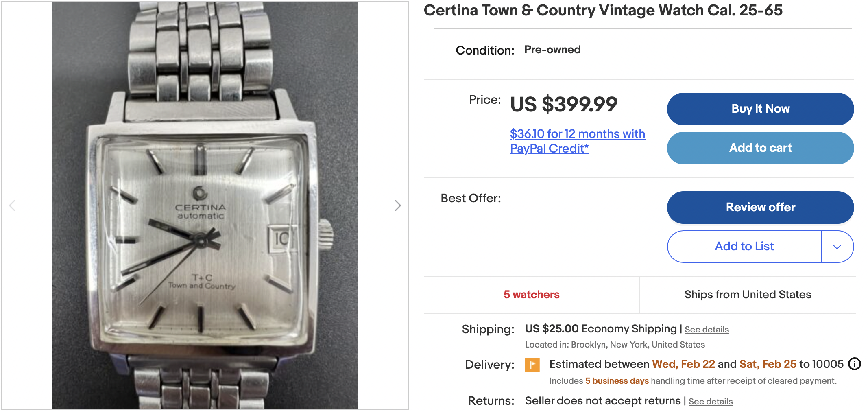Click Add to List
Viewport: 868px width, 411px height.
tap(744, 247)
